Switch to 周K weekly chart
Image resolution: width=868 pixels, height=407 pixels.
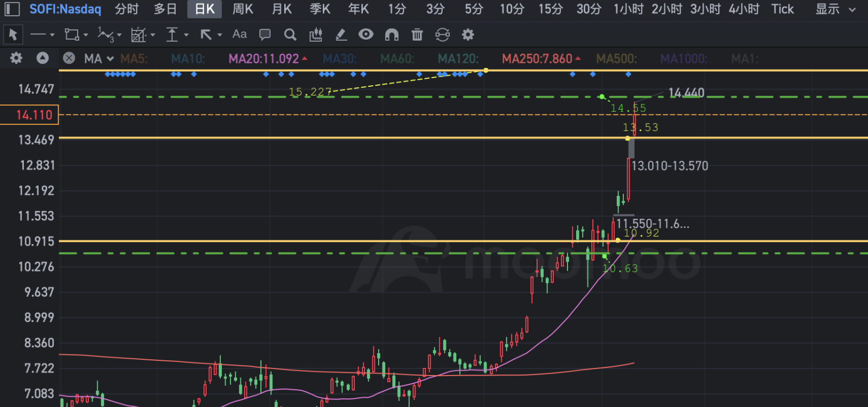pos(242,9)
